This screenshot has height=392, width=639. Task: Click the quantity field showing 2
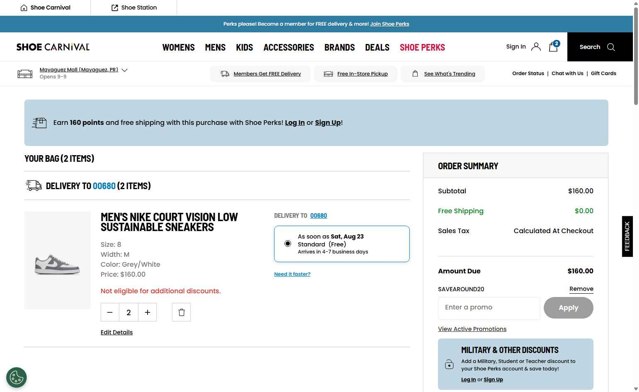pyautogui.click(x=128, y=313)
